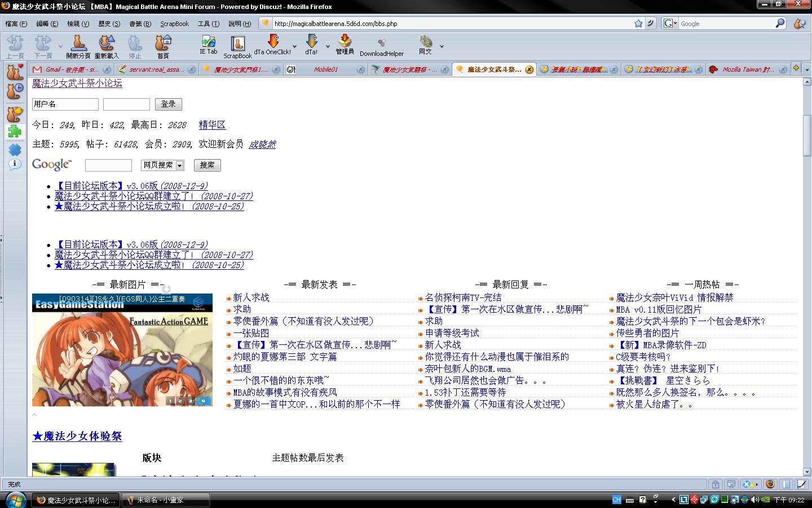Screen dimensions: 812x508
Task: Bookmark this page with the star icon
Action: (638, 24)
